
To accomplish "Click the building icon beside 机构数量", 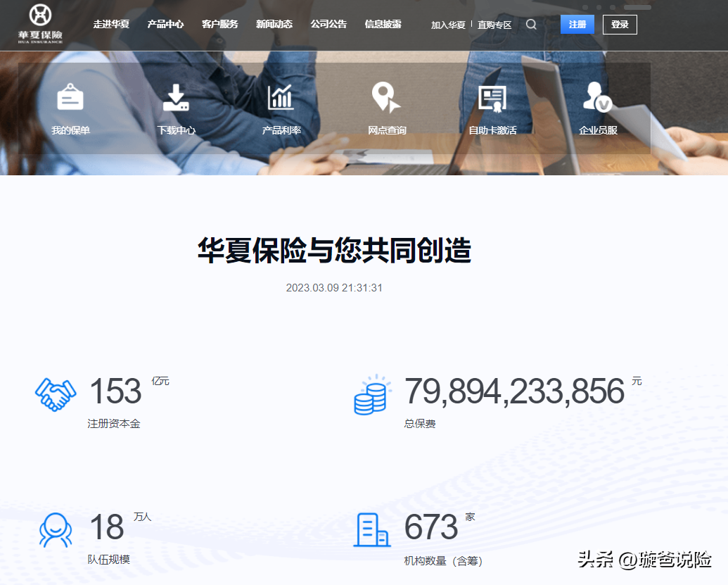I will pos(372,529).
